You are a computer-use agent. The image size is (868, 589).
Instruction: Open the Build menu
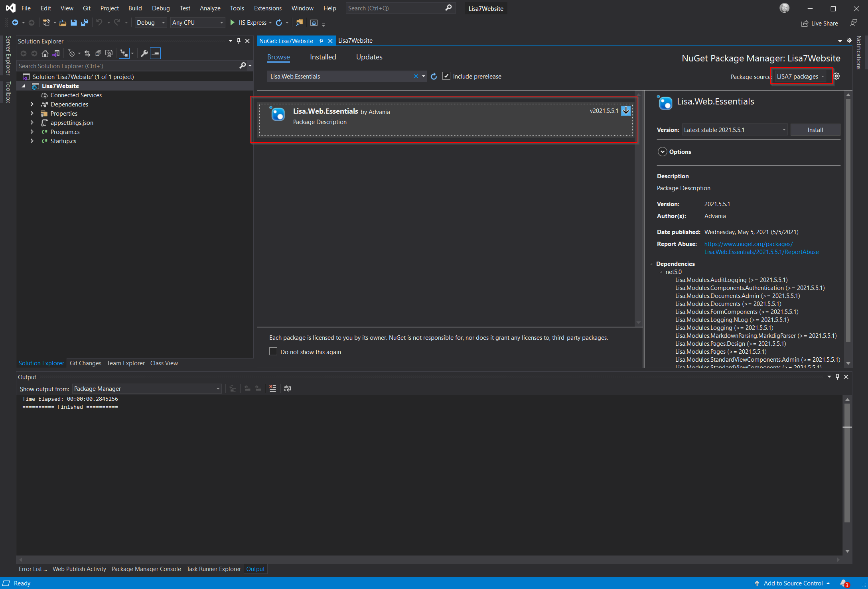(x=135, y=8)
